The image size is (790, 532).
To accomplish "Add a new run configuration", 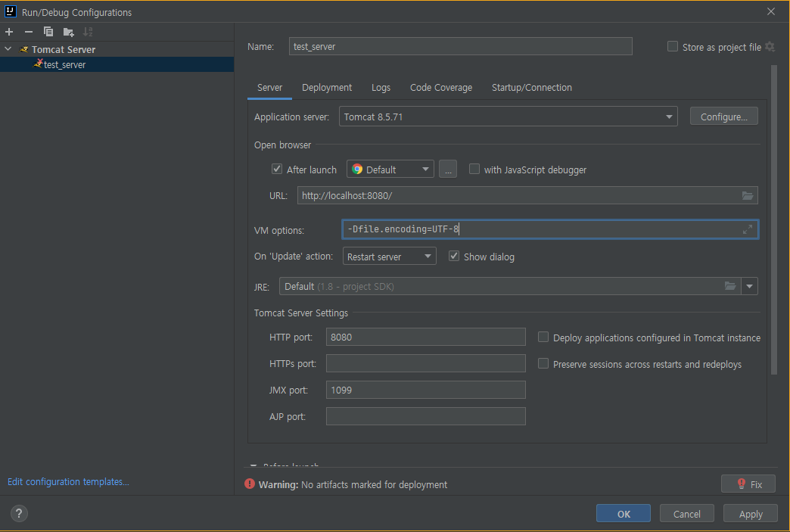I will point(9,32).
